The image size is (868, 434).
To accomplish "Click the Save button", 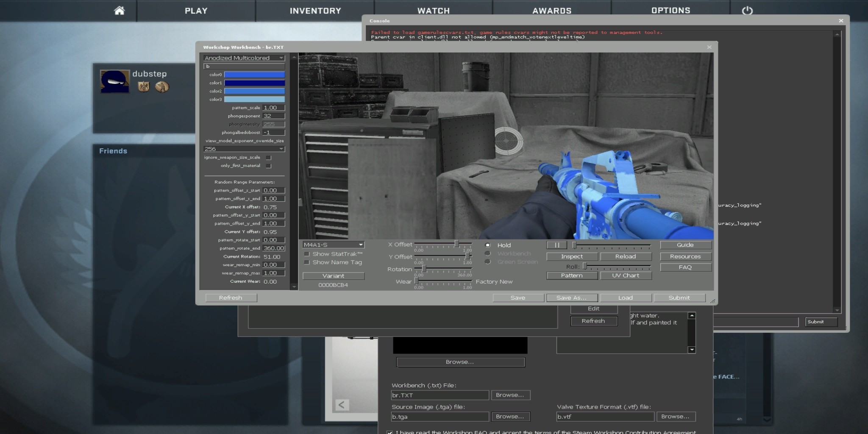I will pos(518,298).
